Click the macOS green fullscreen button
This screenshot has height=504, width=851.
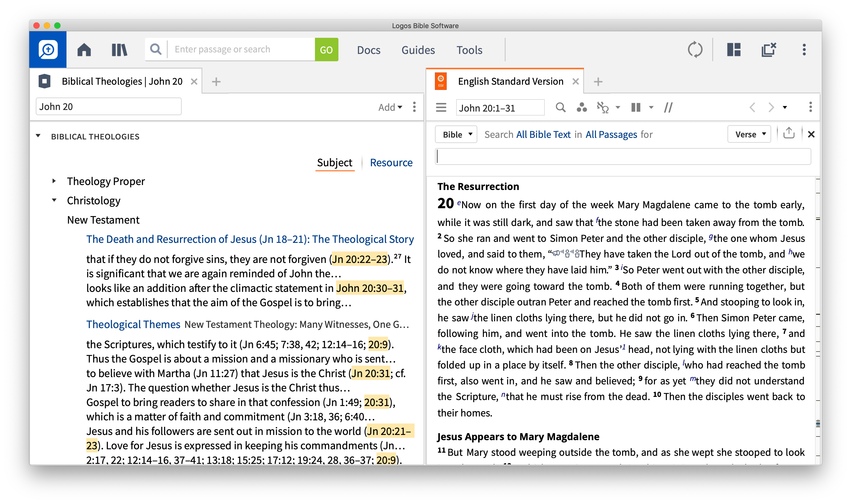pos(57,26)
